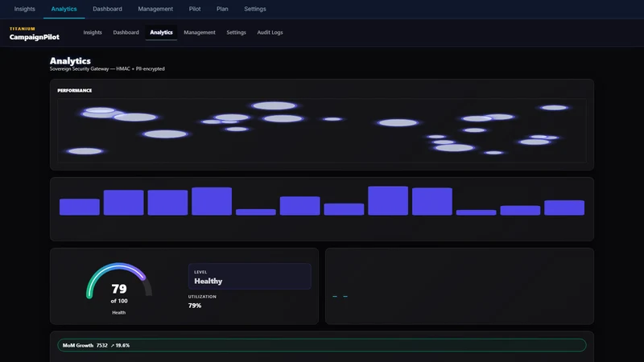Viewport: 644px width, 362px height.
Task: Select the Analytics secondary tab
Action: click(x=161, y=32)
